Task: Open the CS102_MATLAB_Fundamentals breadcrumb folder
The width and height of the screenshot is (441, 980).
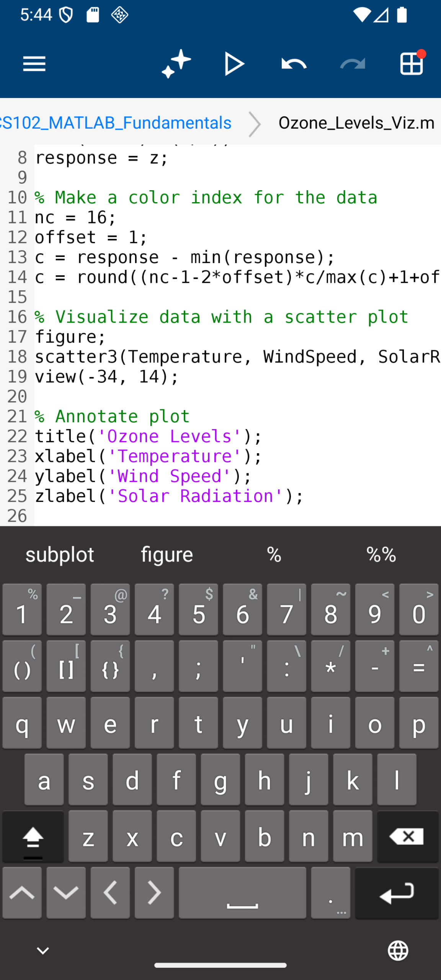Action: click(x=116, y=123)
